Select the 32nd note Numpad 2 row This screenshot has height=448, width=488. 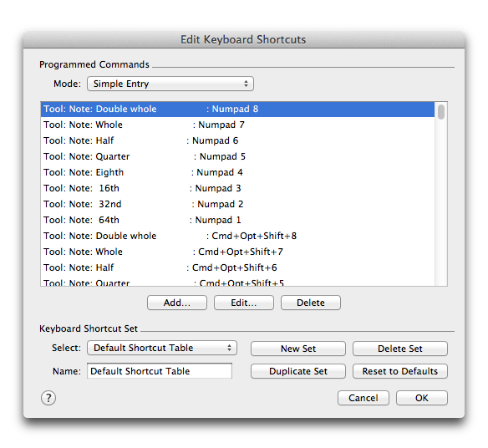click(237, 204)
